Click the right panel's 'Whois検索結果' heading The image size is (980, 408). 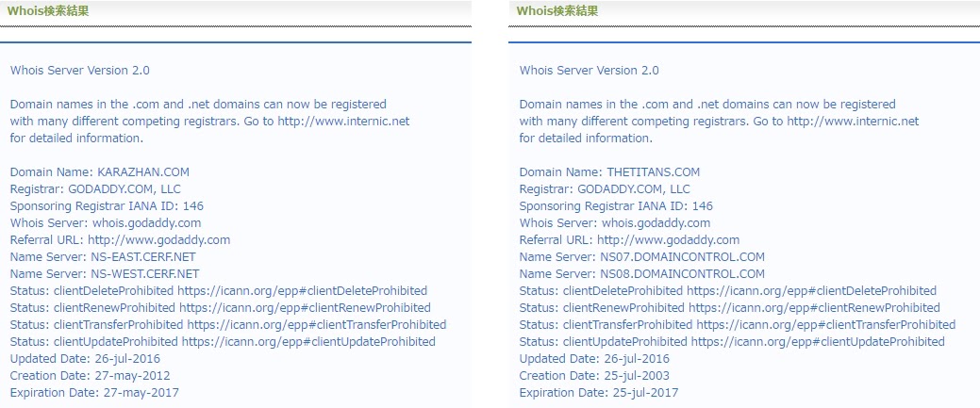point(557,10)
